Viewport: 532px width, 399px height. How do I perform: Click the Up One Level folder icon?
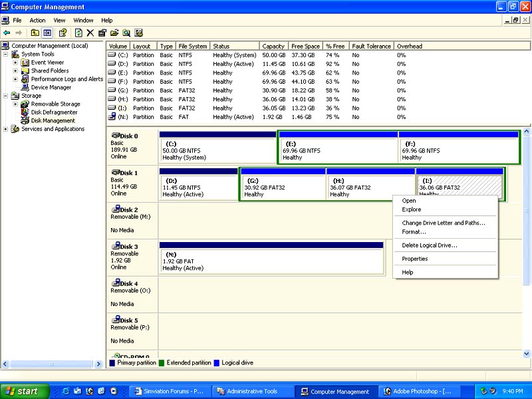[x=35, y=33]
